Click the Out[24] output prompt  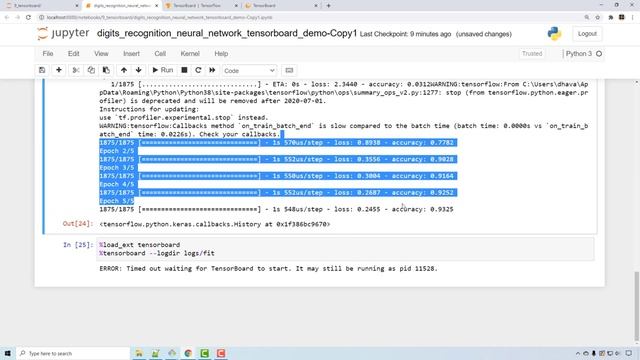78,224
